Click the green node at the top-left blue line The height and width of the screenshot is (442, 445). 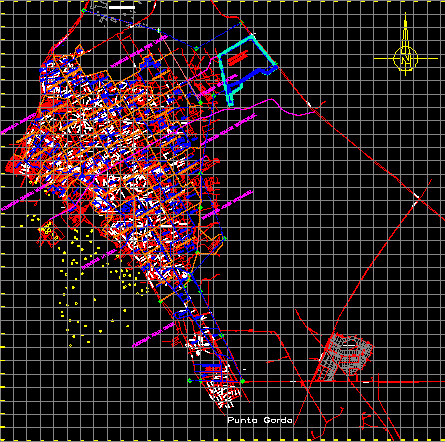point(83,11)
